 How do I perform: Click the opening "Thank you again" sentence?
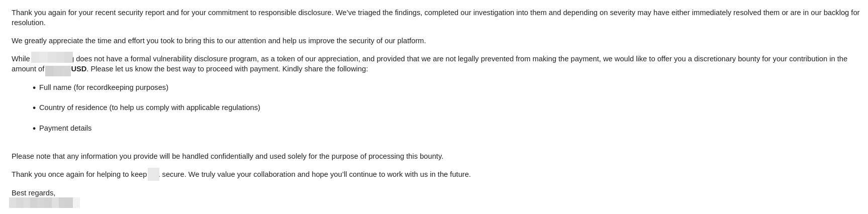(x=101, y=13)
